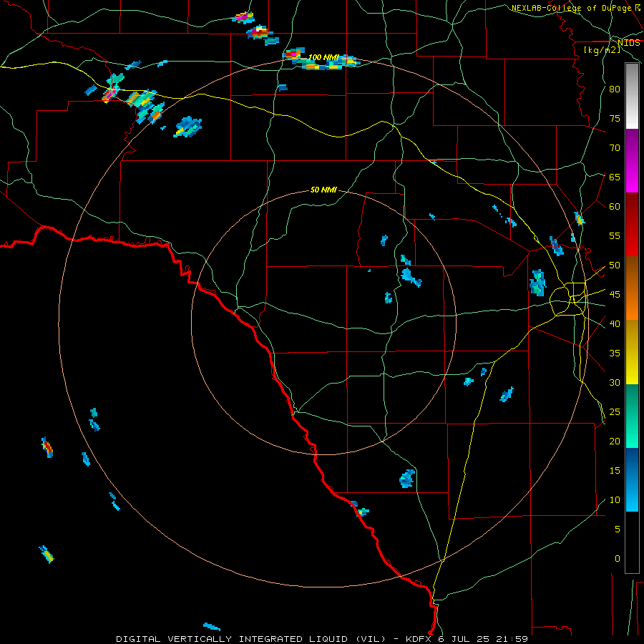Select the 10 value on the VIL scale
This screenshot has height=644, width=644.
pos(615,500)
